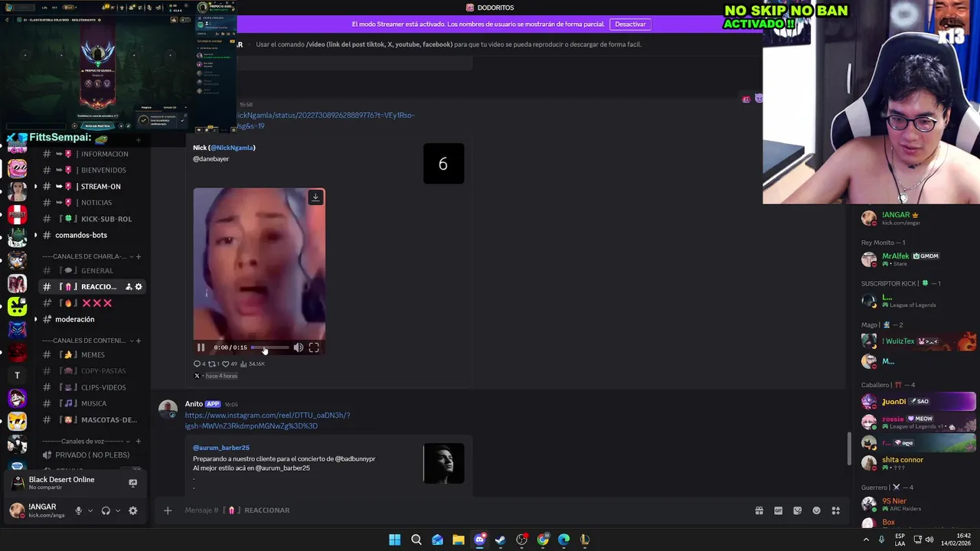Open File Explorer from taskbar
This screenshot has height=551, width=980.
(x=459, y=540)
